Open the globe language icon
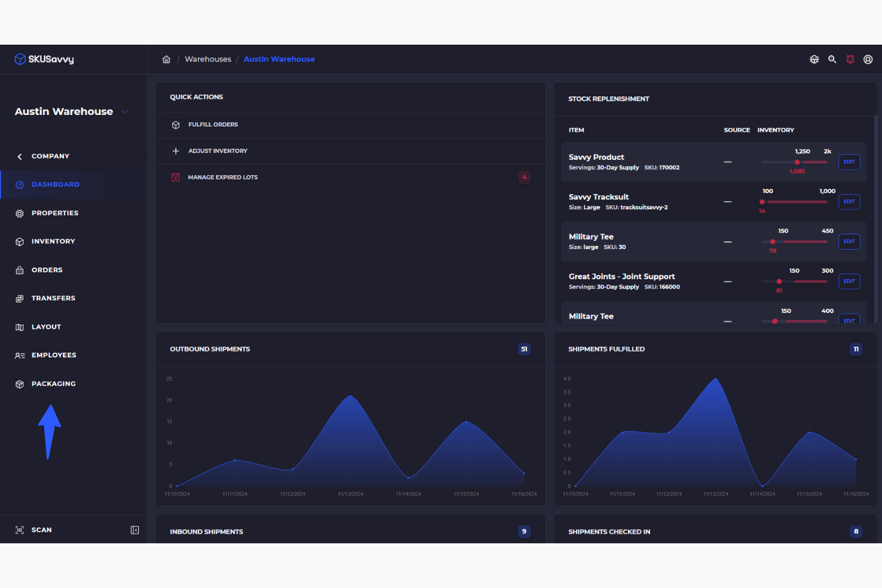Screen dimensions: 882x588 coord(814,59)
